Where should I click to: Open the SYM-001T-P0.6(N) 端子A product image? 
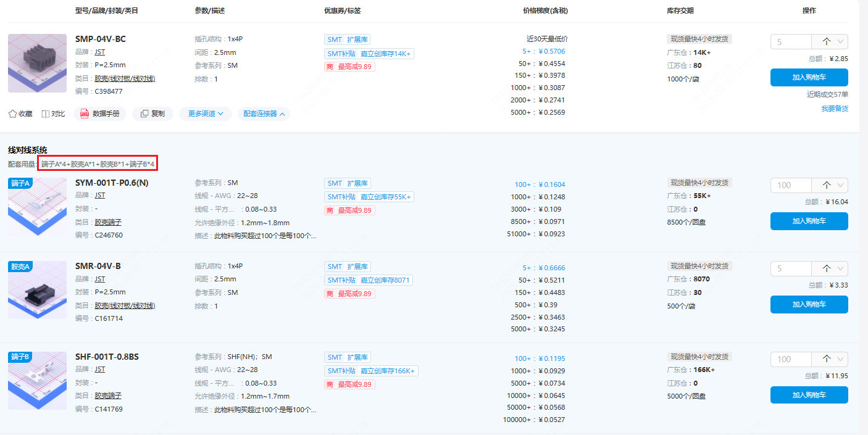pyautogui.click(x=37, y=207)
